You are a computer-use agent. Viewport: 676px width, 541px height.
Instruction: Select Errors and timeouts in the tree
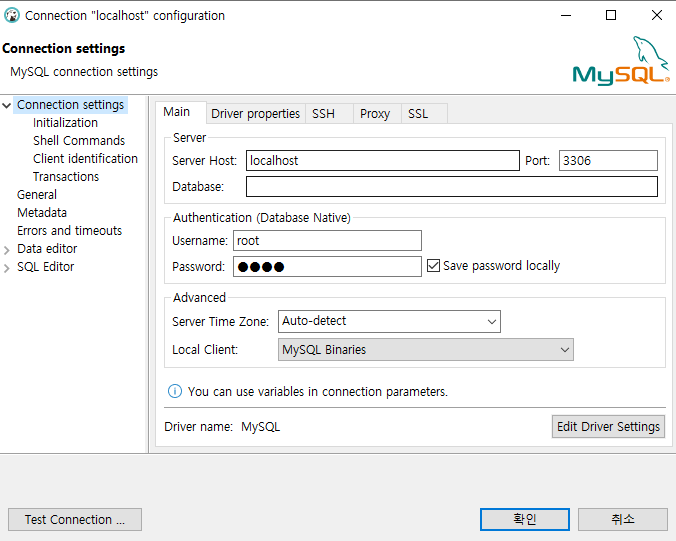pos(69,231)
